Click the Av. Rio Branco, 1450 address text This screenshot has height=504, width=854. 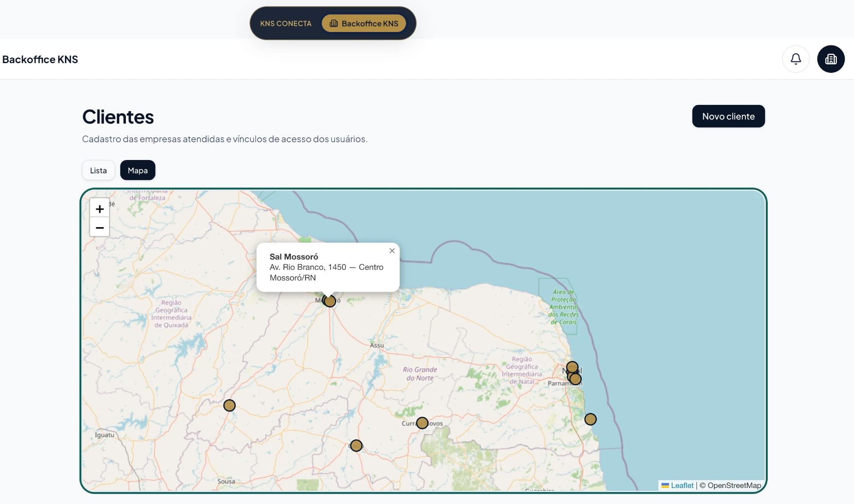coord(326,267)
